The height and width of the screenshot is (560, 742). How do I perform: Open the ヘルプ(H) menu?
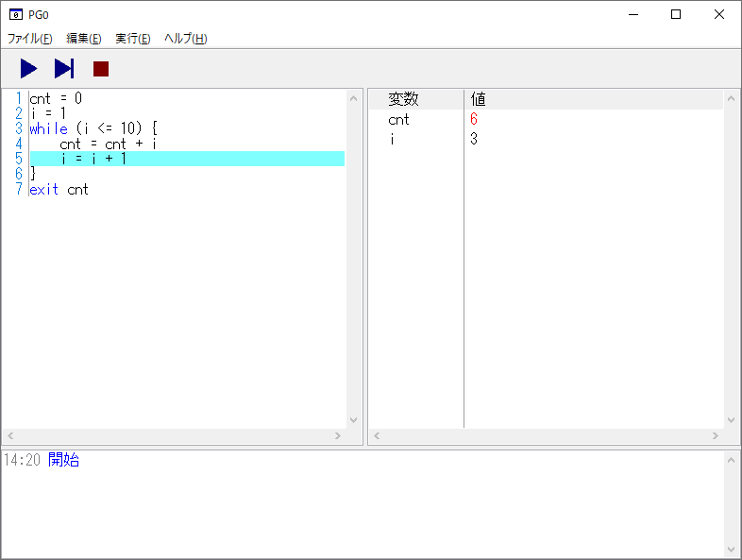click(185, 39)
